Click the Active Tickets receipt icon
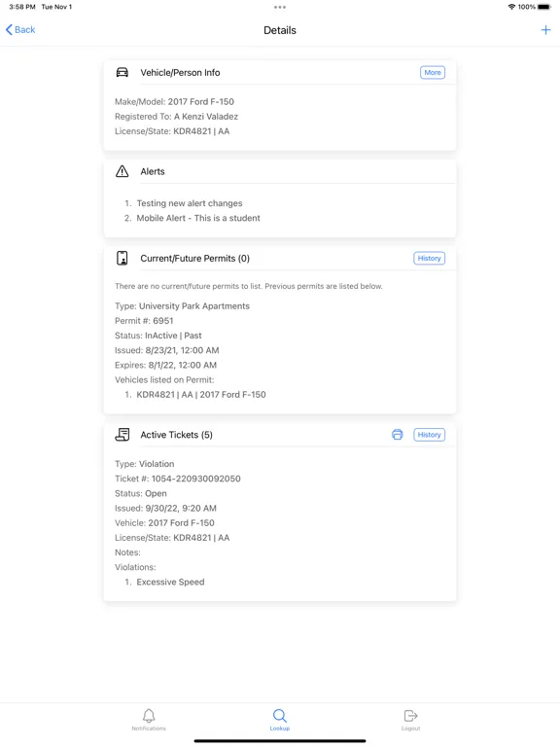This screenshot has width=560, height=747. [122, 435]
